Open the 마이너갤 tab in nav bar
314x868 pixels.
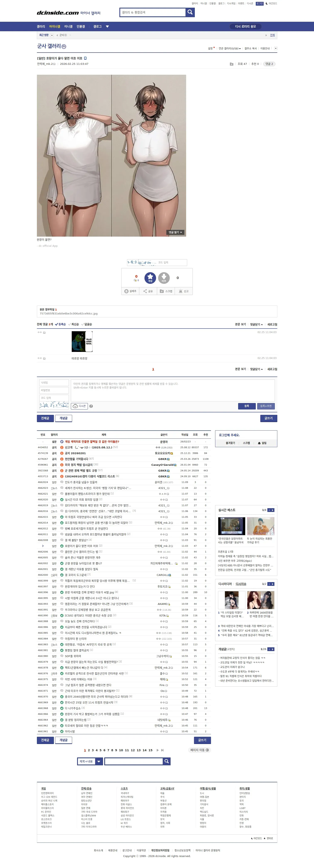click(55, 26)
